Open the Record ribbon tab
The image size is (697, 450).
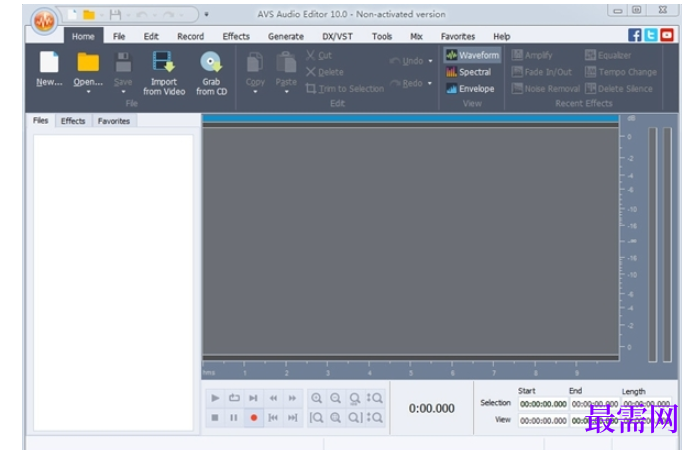pos(190,36)
